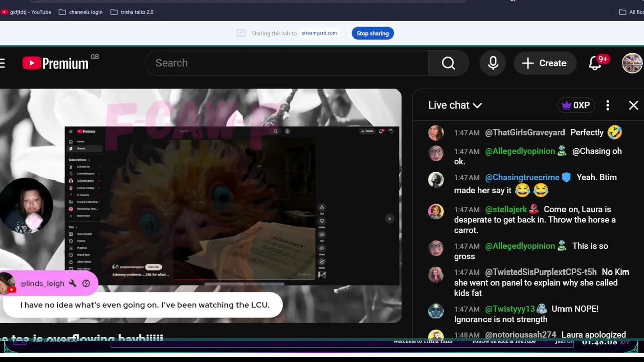Open the gkfjtdtj - YouTube bookmark
The width and height of the screenshot is (644, 362).
26,12
